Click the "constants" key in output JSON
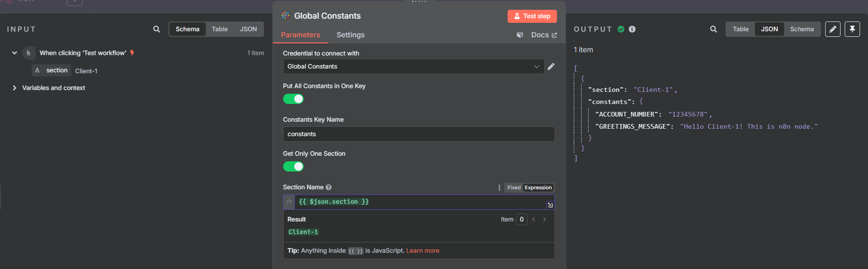 tap(610, 102)
